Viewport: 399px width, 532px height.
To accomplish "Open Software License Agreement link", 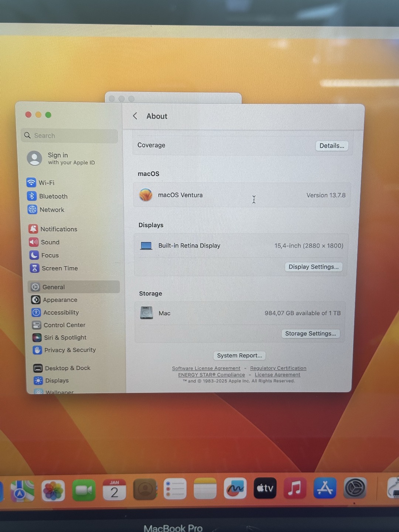I will (x=206, y=368).
